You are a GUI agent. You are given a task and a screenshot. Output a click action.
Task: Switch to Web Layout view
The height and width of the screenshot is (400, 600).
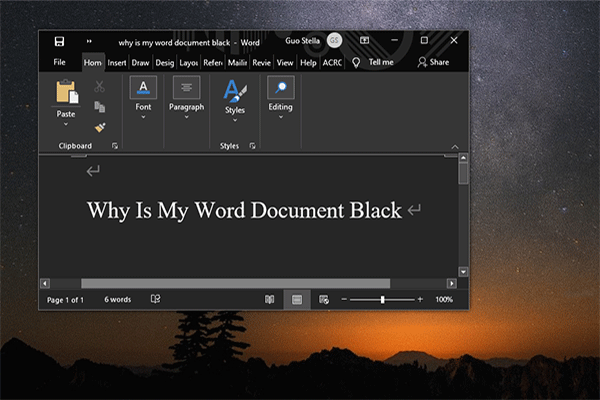(324, 299)
